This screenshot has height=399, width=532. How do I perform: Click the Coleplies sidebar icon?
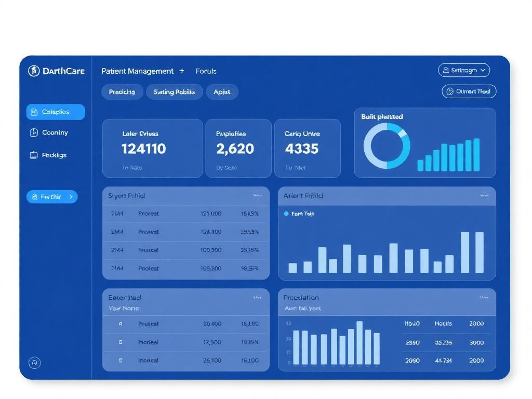tap(34, 112)
